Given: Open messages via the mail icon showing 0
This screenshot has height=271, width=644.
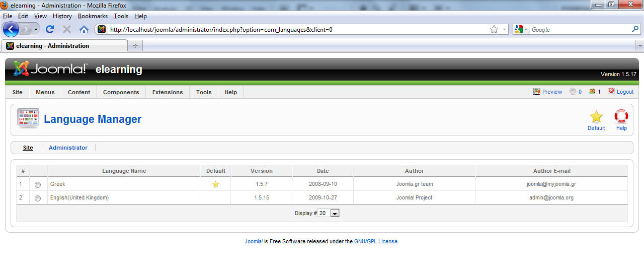Looking at the screenshot, I should 573,91.
